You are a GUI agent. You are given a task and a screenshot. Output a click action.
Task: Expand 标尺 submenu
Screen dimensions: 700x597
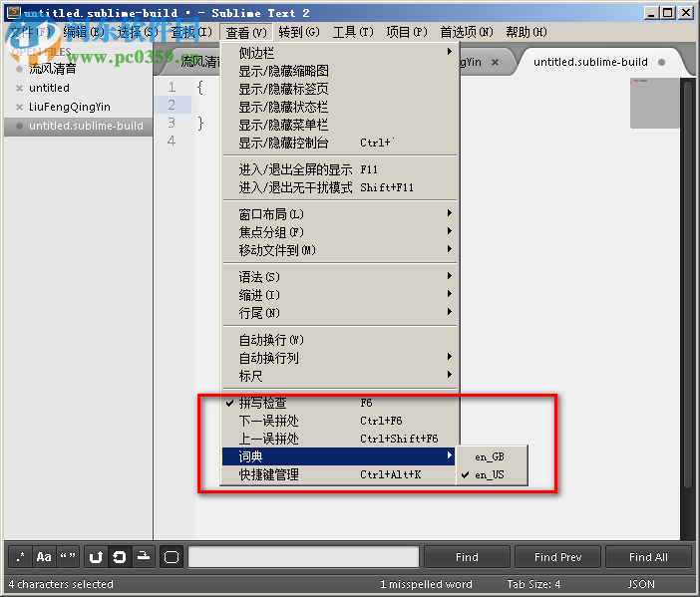pos(339,376)
